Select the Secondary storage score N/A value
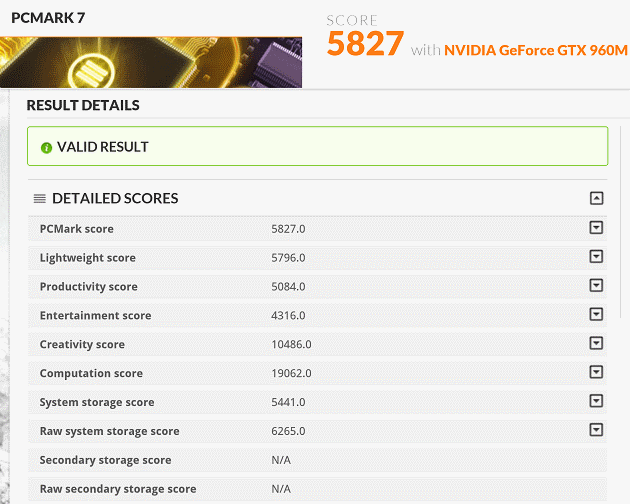Screen dimensions: 630x504 pos(281,460)
